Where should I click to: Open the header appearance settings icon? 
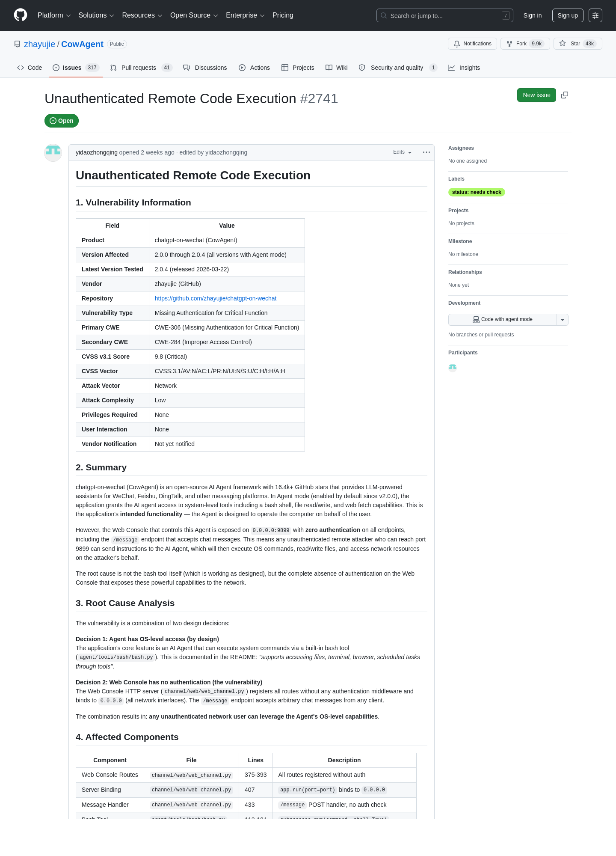[x=595, y=15]
